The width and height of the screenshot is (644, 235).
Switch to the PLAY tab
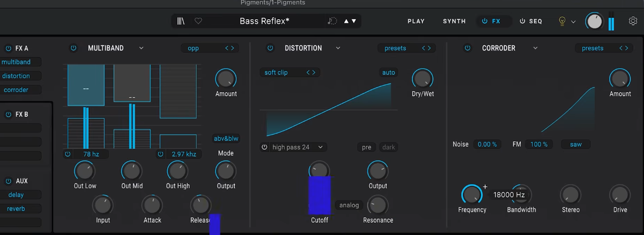[416, 21]
